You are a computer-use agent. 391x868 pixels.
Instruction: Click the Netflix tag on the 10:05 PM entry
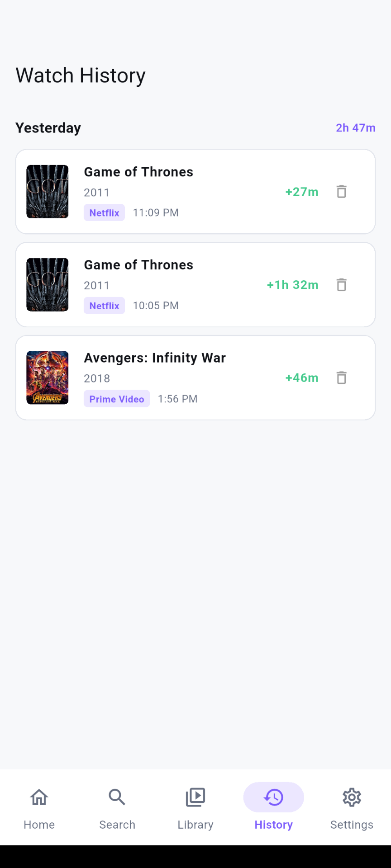click(104, 306)
